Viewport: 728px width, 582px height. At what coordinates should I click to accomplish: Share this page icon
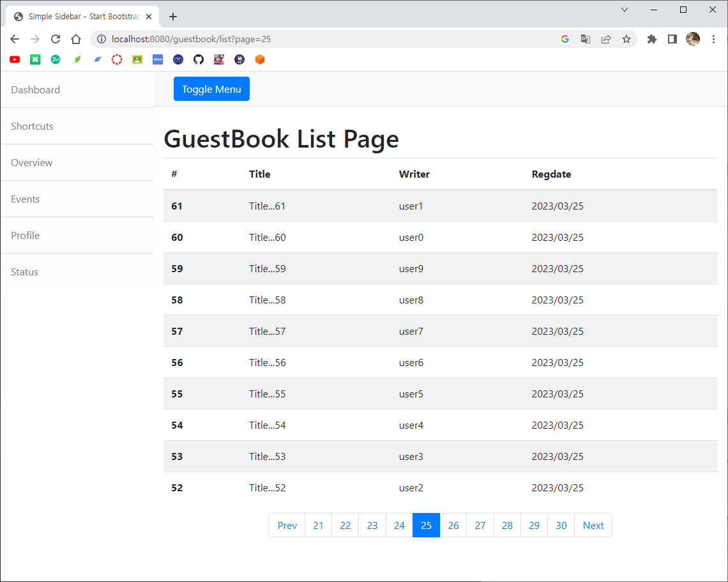(x=606, y=39)
